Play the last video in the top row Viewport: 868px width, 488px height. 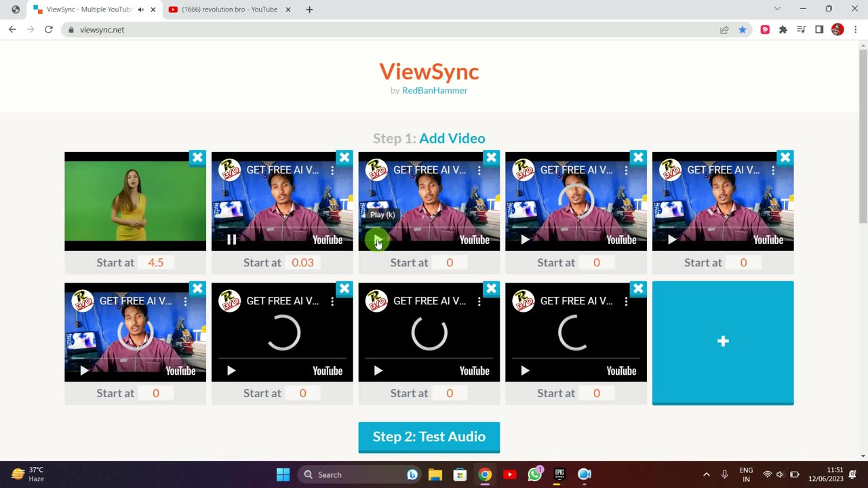[672, 239]
